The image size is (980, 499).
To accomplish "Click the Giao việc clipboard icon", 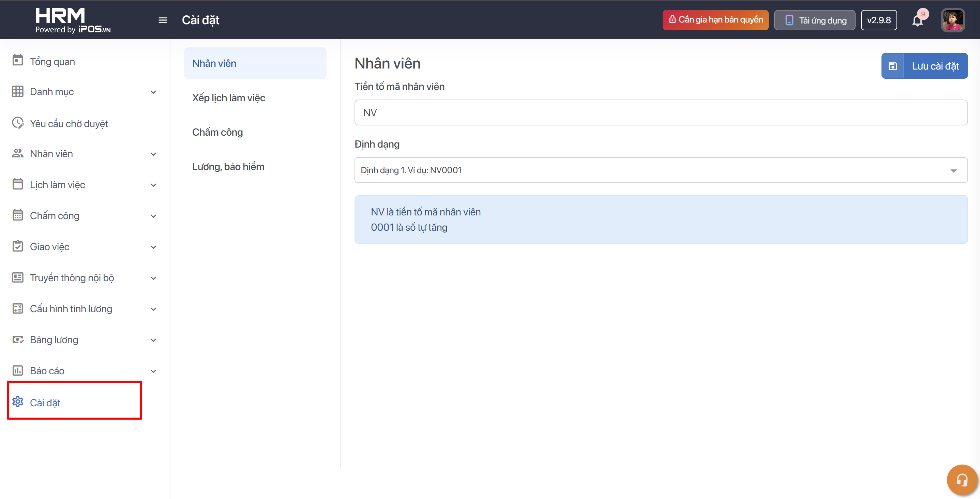I will click(17, 246).
